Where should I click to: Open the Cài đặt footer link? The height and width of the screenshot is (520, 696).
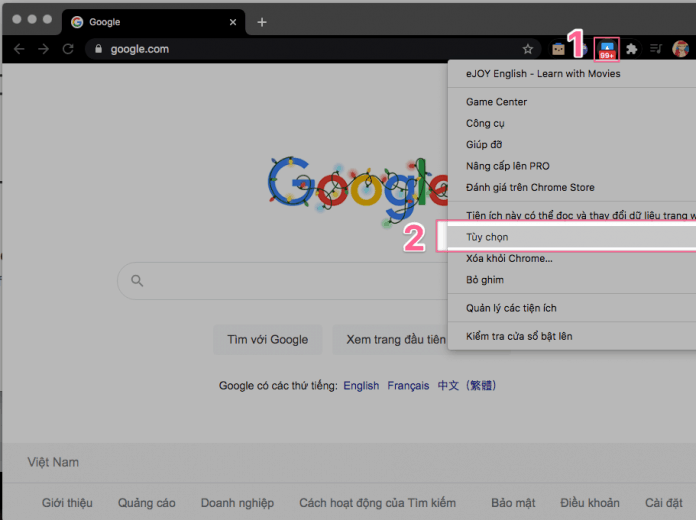664,503
